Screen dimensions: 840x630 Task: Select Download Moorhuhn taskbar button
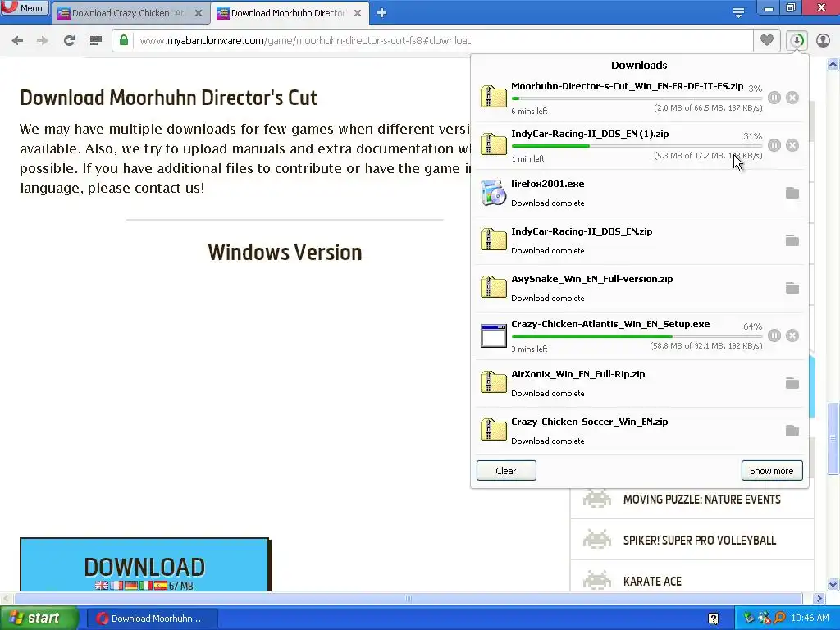coord(152,619)
